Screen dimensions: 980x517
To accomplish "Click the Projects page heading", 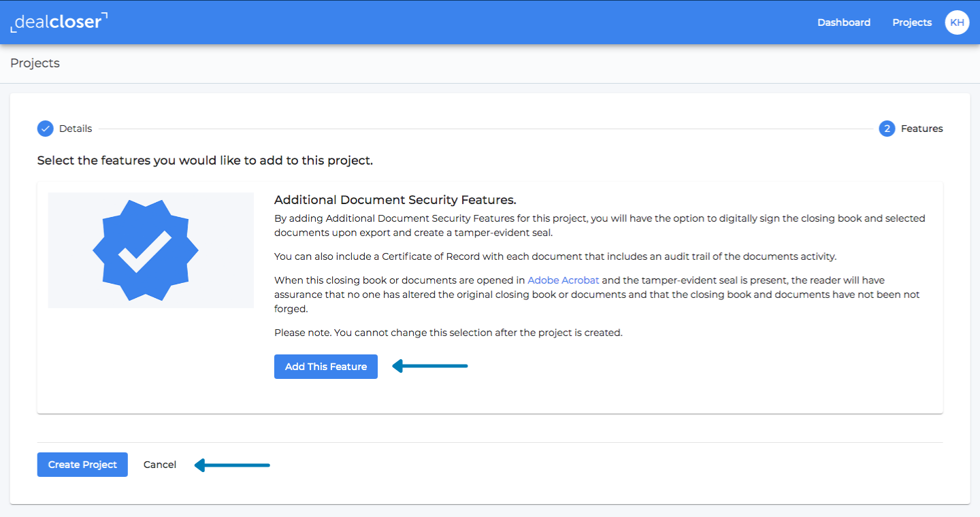I will click(35, 63).
